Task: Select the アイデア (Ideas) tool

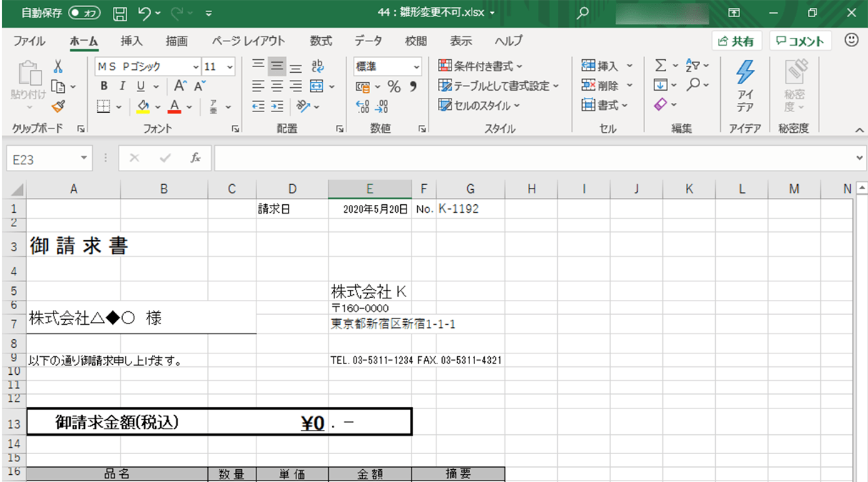Action: coord(745,86)
